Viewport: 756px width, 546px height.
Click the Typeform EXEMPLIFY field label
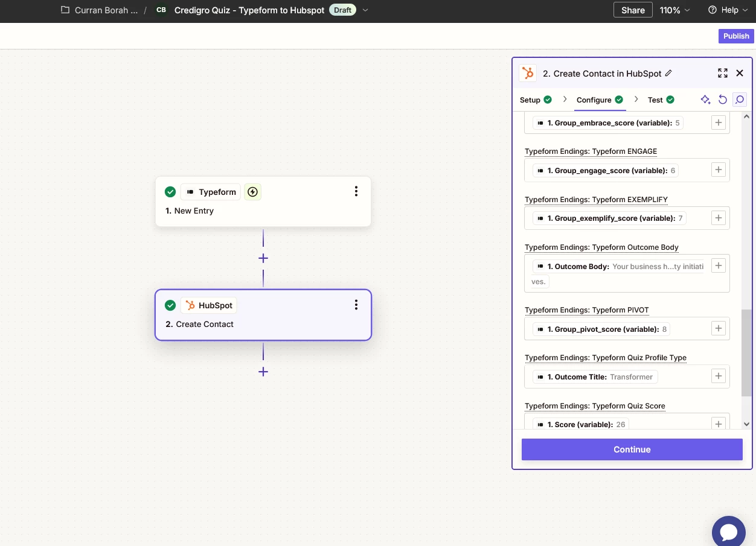(596, 199)
